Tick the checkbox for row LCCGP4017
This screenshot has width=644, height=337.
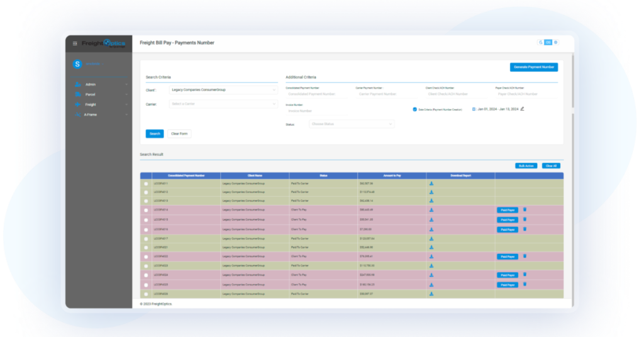coord(146,239)
